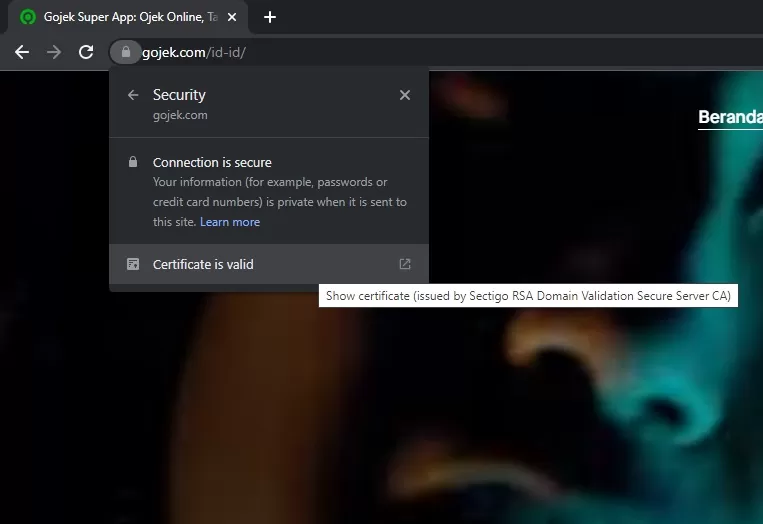Click the external link icon for certificate
The image size is (763, 524).
(x=405, y=264)
